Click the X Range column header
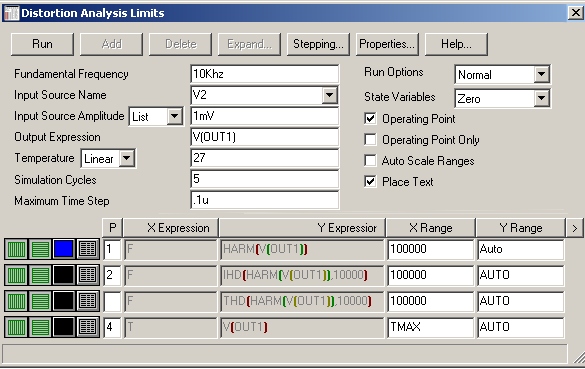The height and width of the screenshot is (369, 585). (431, 228)
